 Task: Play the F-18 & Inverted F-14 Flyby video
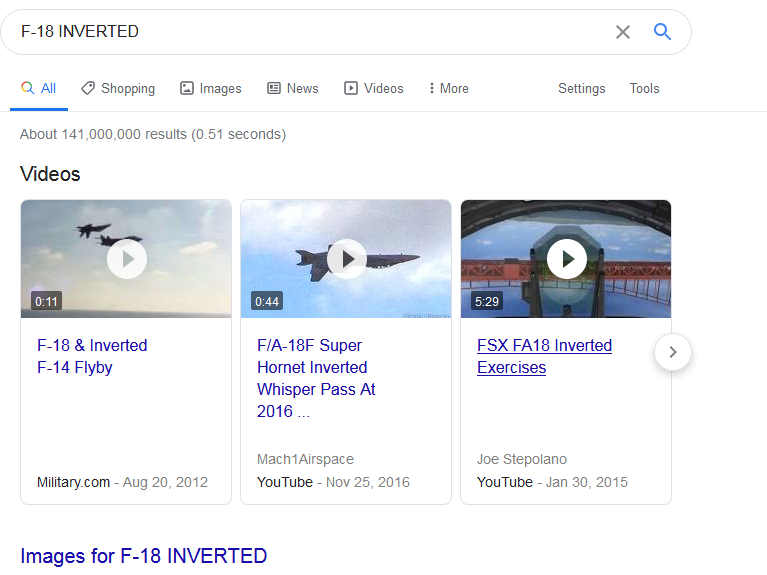pos(127,260)
